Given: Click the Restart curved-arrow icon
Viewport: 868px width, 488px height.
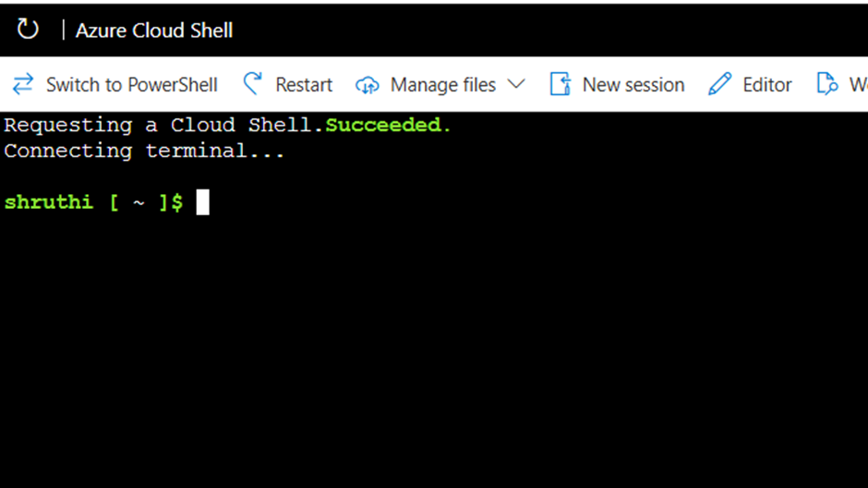Looking at the screenshot, I should [253, 83].
